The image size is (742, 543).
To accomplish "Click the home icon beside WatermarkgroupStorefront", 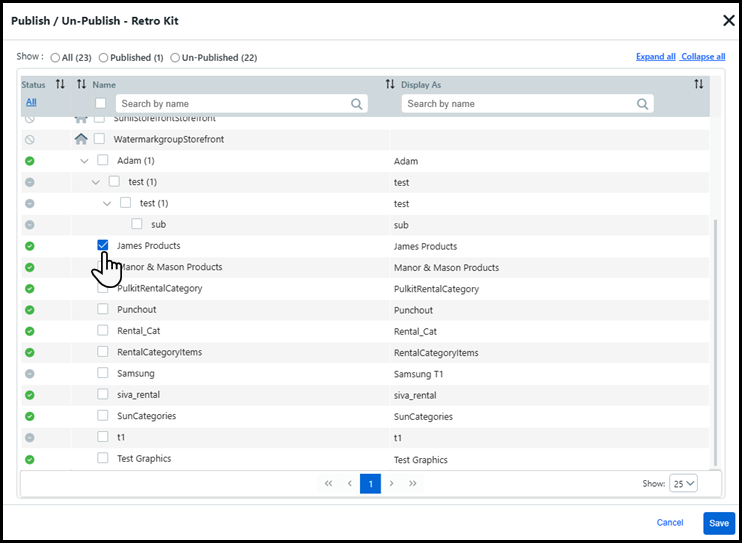I will (82, 139).
